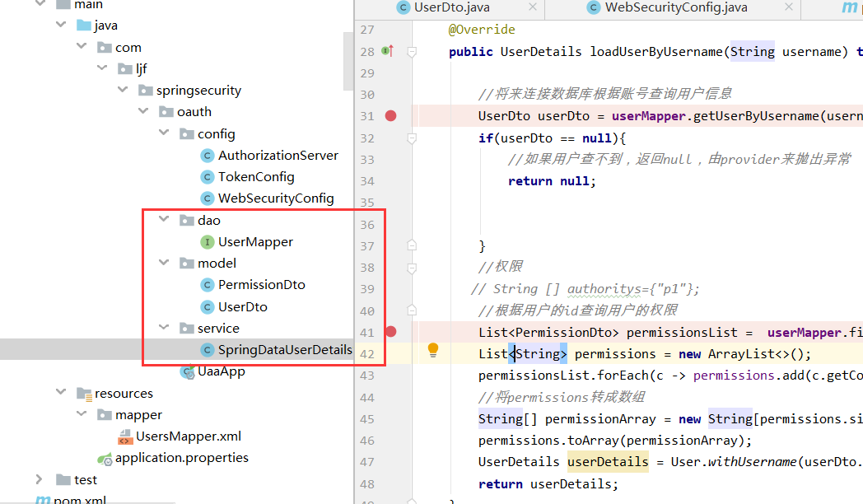Click the implements-method gutter icon on line 28
This screenshot has width=863, height=504.
[388, 51]
